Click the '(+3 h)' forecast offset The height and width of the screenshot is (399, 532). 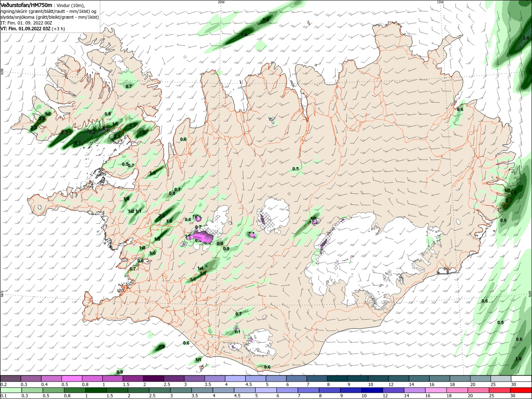pos(58,29)
